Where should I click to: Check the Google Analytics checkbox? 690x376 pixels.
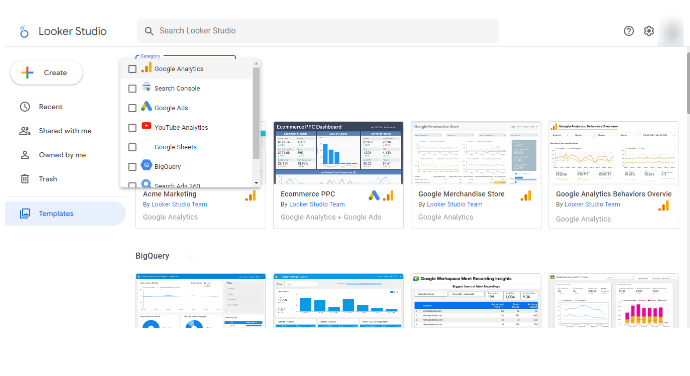(x=132, y=69)
